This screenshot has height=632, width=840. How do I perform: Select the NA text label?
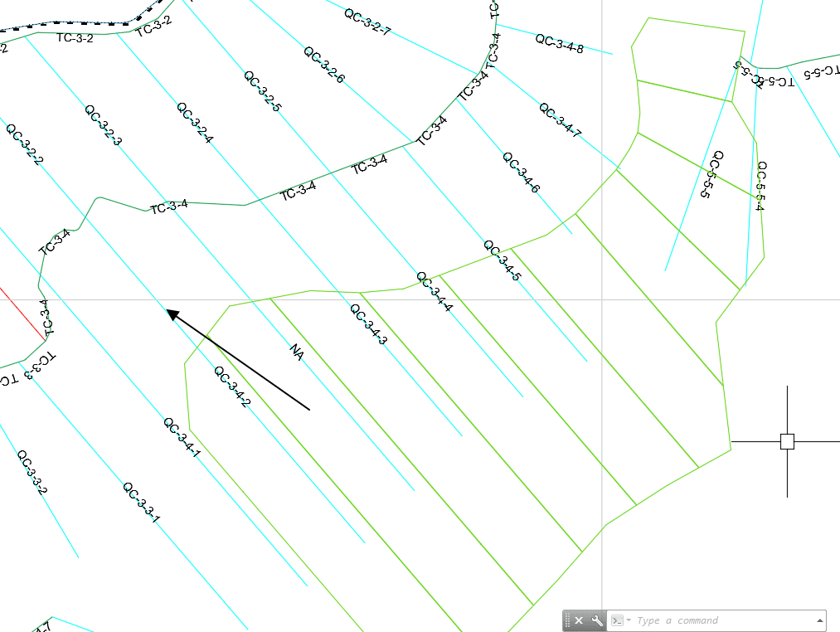[x=297, y=352]
